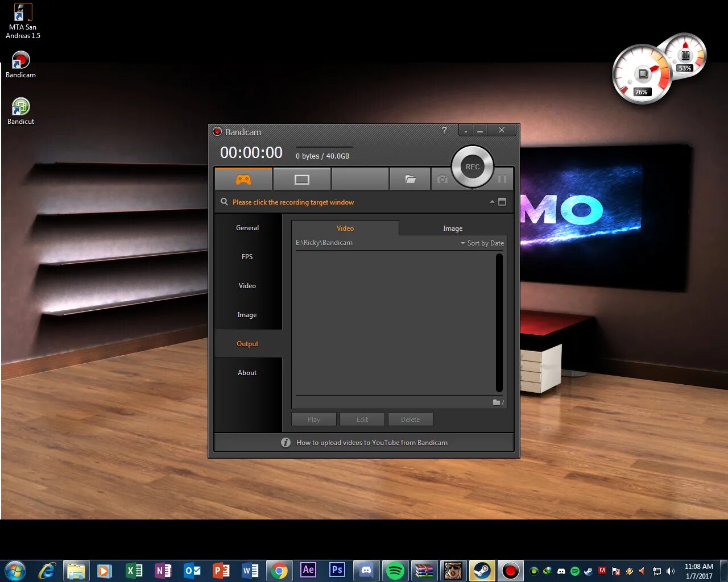Screen dimensions: 728x582
Task: Open WinRAR from the taskbar
Action: coord(424,570)
